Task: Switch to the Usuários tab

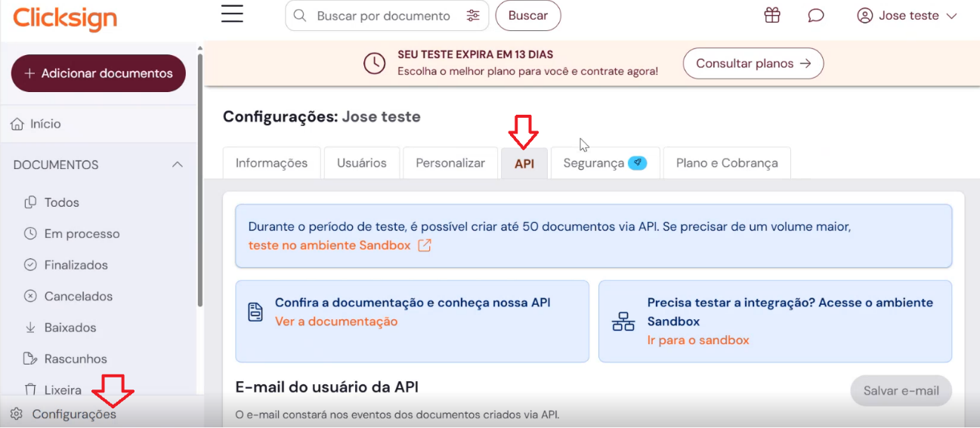Action: [362, 163]
